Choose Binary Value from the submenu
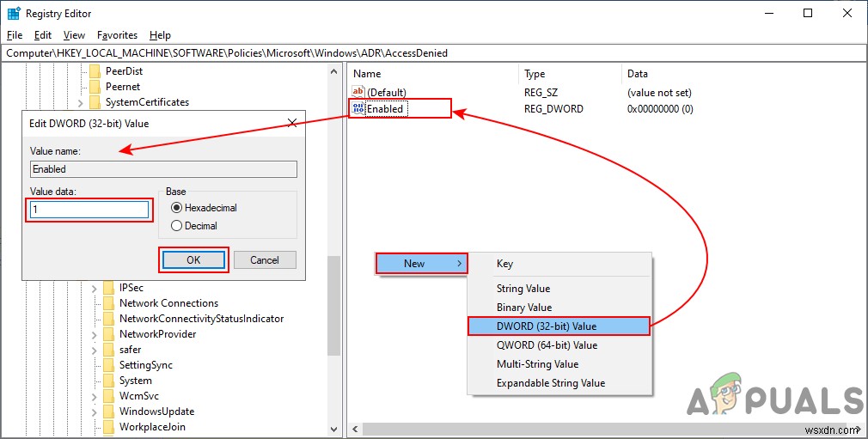This screenshot has width=868, height=439. (x=559, y=308)
